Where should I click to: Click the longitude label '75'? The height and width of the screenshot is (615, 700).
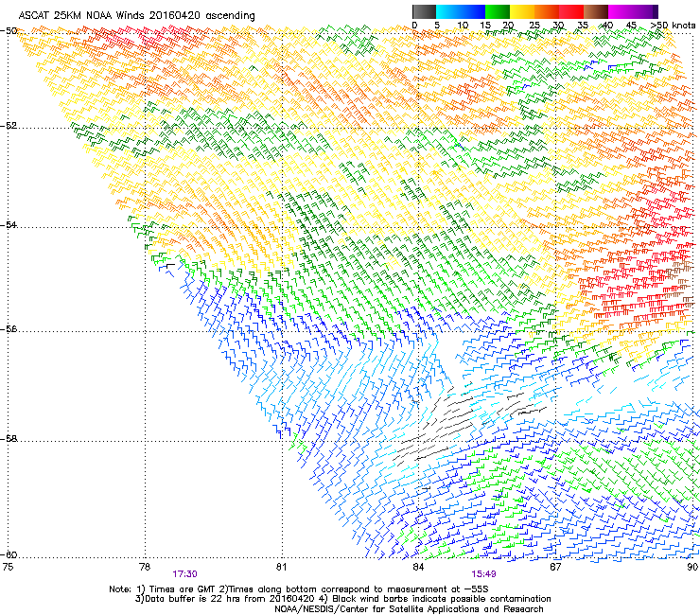[8, 567]
